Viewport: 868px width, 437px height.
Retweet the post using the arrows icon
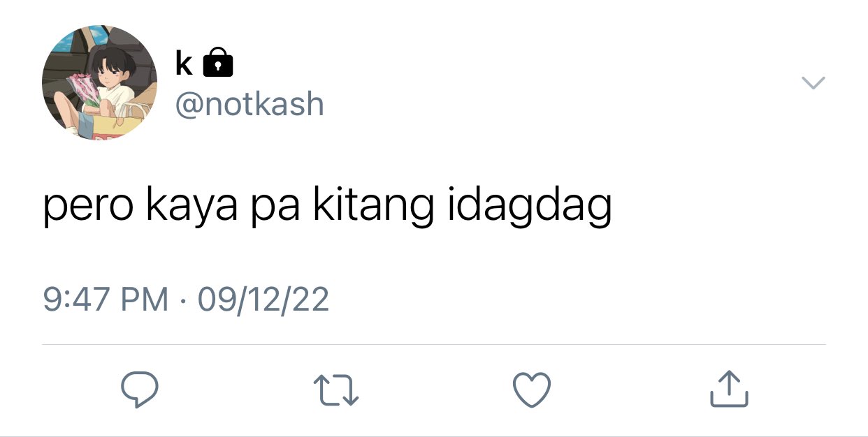335,390
